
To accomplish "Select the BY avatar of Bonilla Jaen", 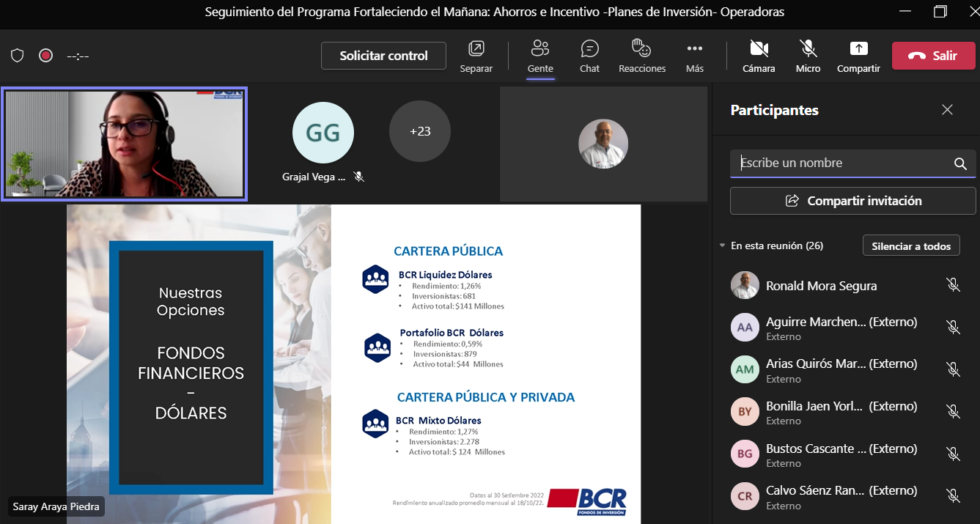I will (745, 412).
